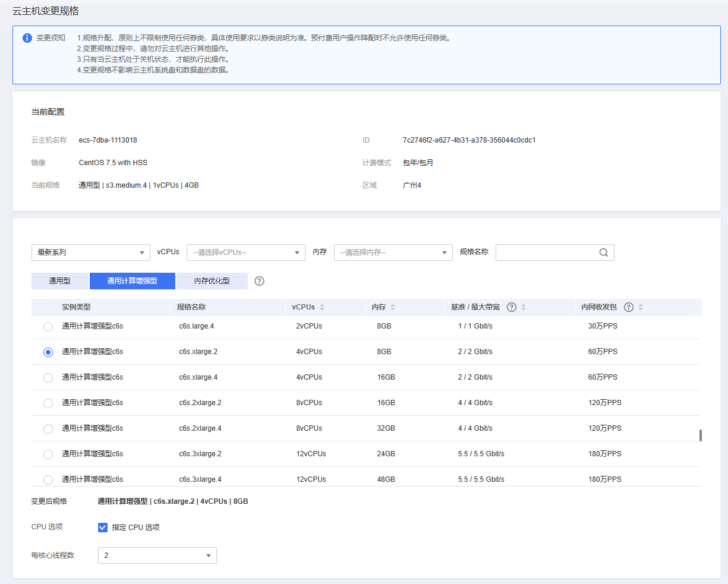The image size is (728, 584).
Task: Switch to the 通用型 tab
Action: point(60,281)
